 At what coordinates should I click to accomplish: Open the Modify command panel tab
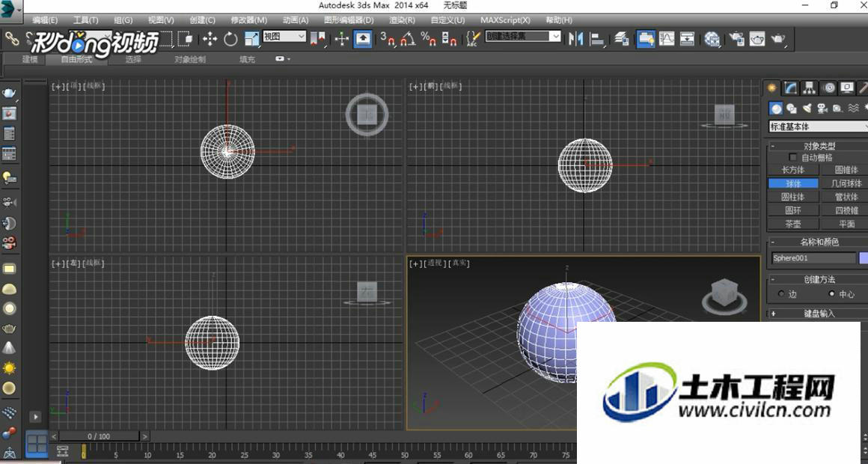click(790, 88)
